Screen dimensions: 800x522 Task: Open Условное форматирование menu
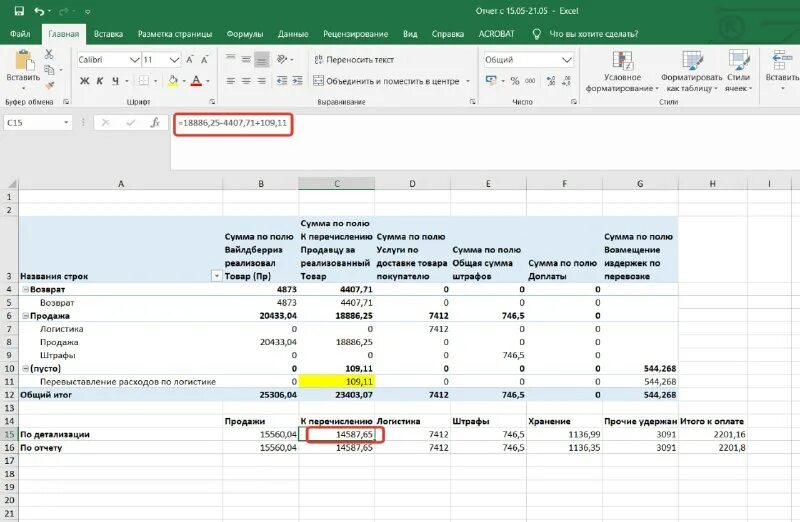tap(622, 71)
